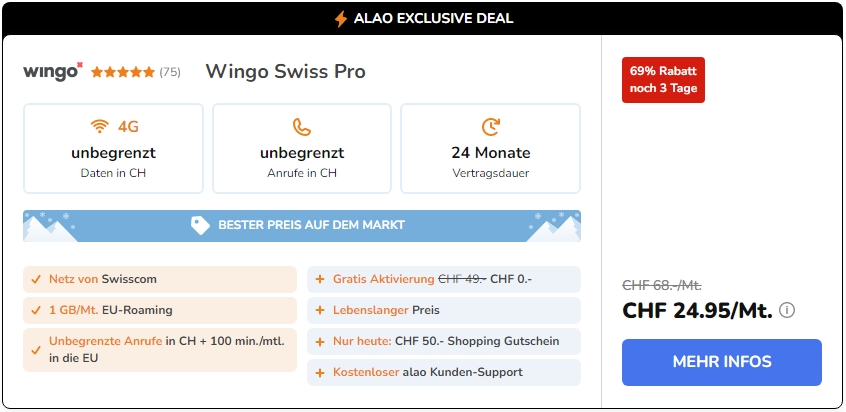Image resolution: width=846 pixels, height=412 pixels.
Task: Click the five-star rating
Action: [x=123, y=72]
